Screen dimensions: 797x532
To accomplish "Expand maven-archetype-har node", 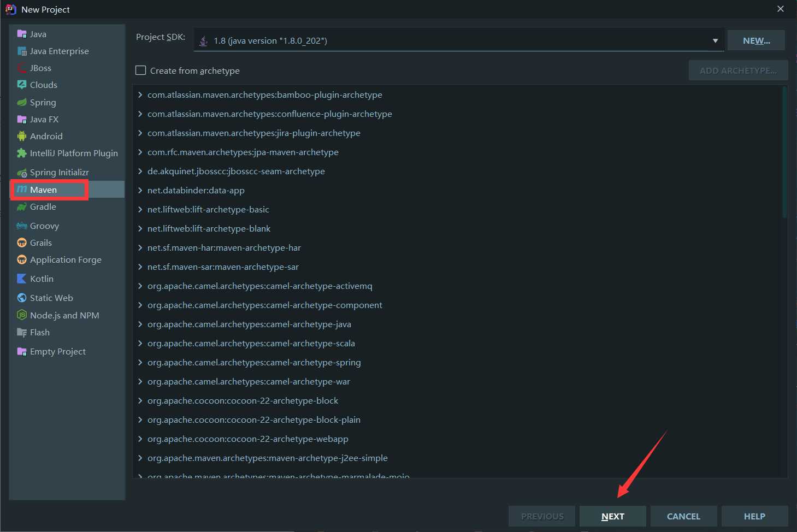I will tap(140, 248).
